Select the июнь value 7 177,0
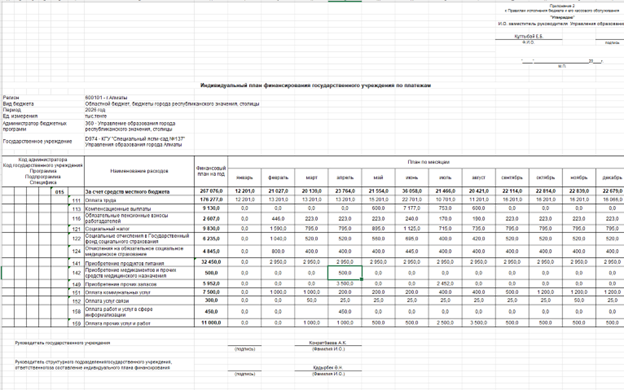The image size is (624, 390). pos(411,208)
